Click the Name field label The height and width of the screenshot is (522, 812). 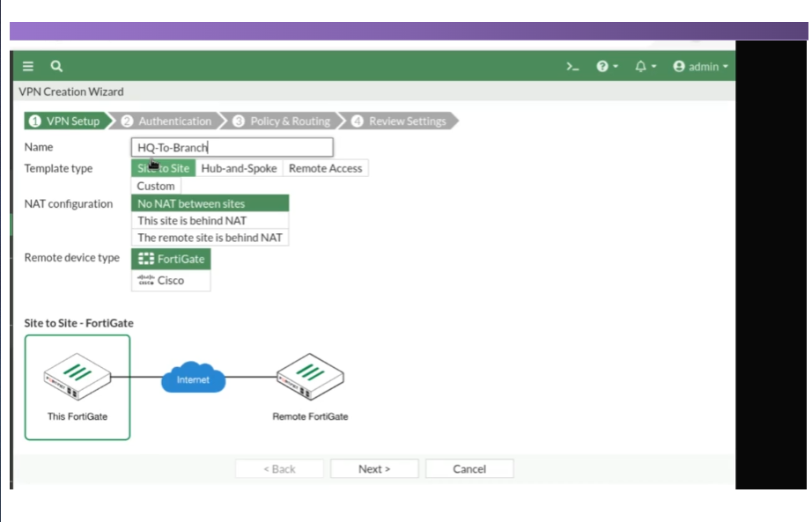coord(39,147)
